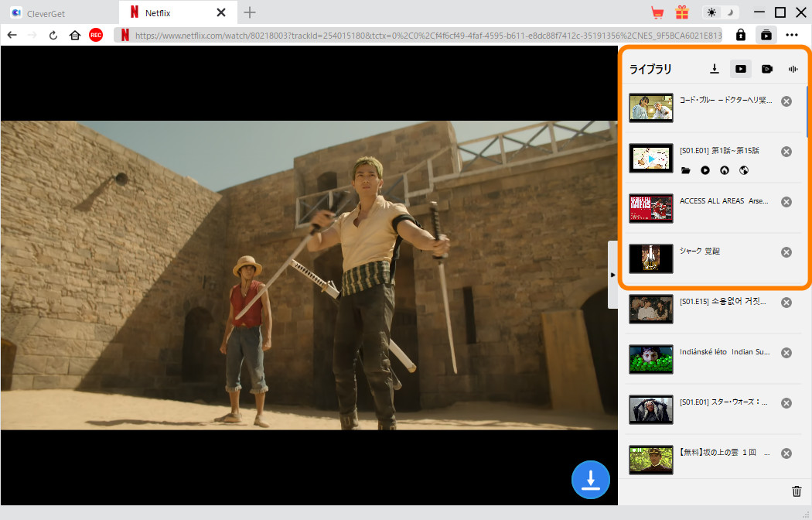Click the blue download button over video
This screenshot has height=520, width=812.
(590, 480)
